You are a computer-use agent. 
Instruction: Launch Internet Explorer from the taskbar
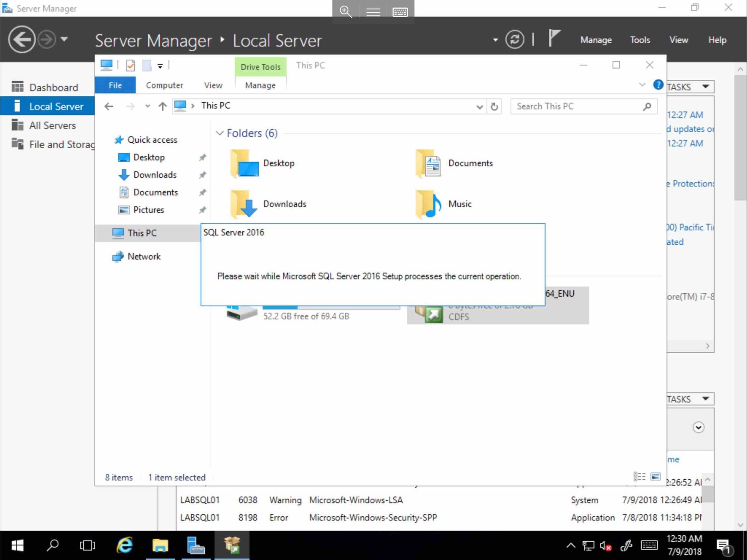[x=125, y=545]
